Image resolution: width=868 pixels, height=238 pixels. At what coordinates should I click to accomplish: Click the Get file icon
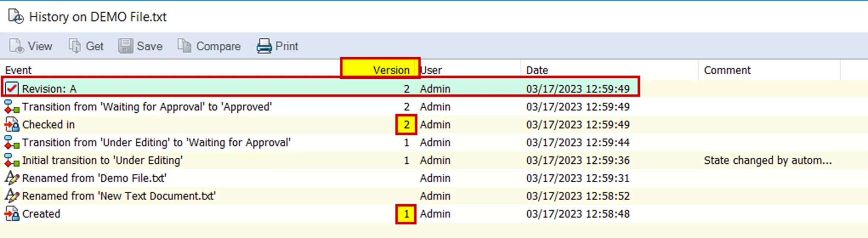pos(75,46)
